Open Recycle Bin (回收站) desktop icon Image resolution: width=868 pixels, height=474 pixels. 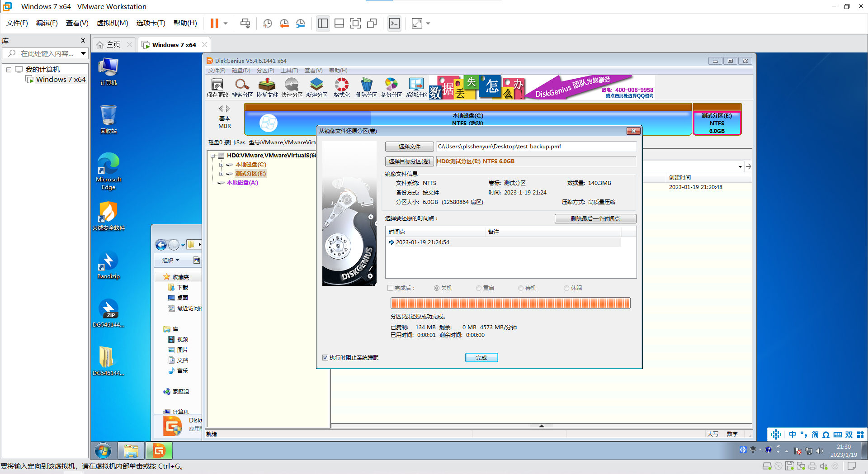click(x=108, y=119)
